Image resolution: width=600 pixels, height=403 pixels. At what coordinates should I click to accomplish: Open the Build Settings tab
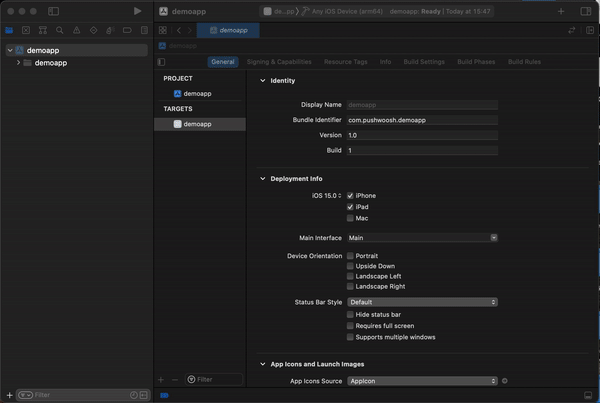coord(424,62)
